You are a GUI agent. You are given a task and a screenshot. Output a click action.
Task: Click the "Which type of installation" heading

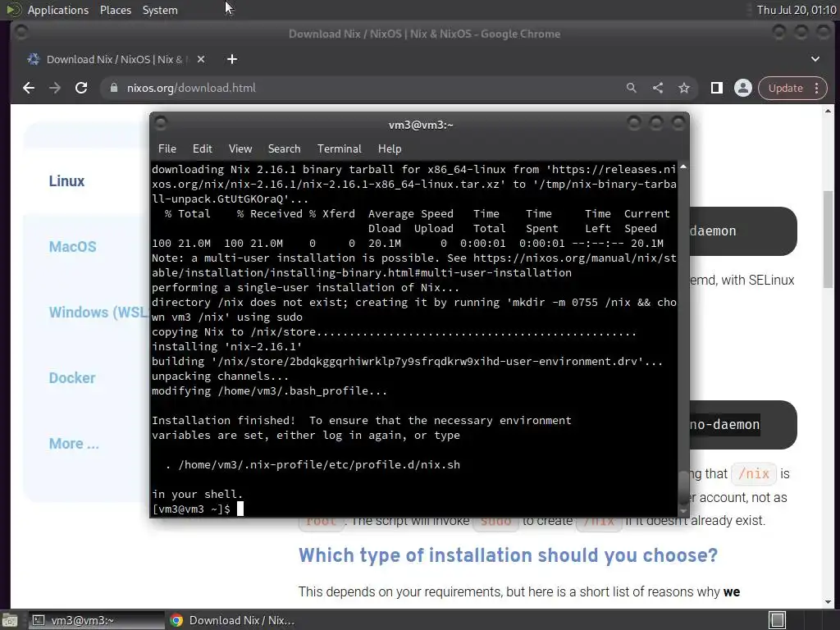pos(508,555)
